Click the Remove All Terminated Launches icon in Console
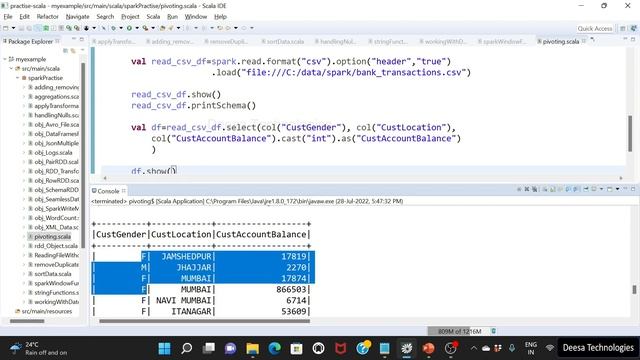The image size is (640, 360). [x=535, y=189]
